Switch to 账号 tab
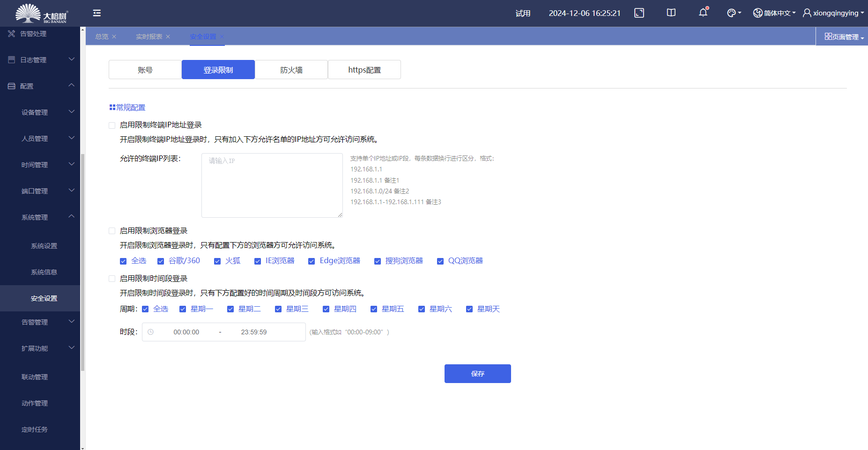This screenshot has height=450, width=868. point(145,70)
